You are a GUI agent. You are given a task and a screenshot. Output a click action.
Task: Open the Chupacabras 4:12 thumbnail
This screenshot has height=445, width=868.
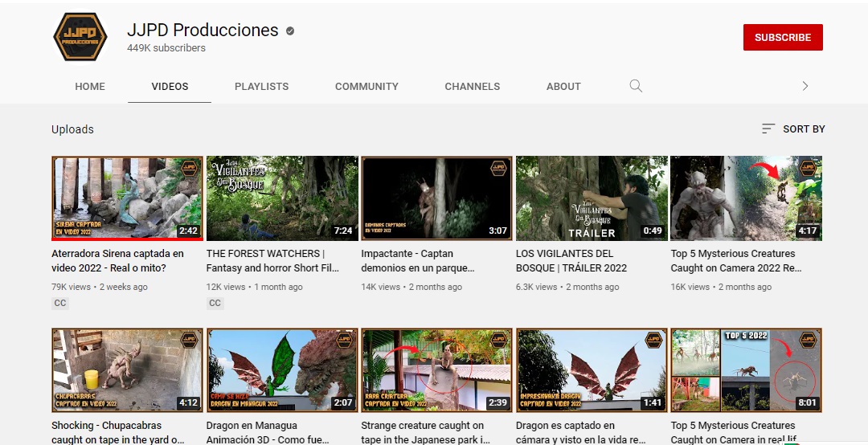tap(127, 370)
